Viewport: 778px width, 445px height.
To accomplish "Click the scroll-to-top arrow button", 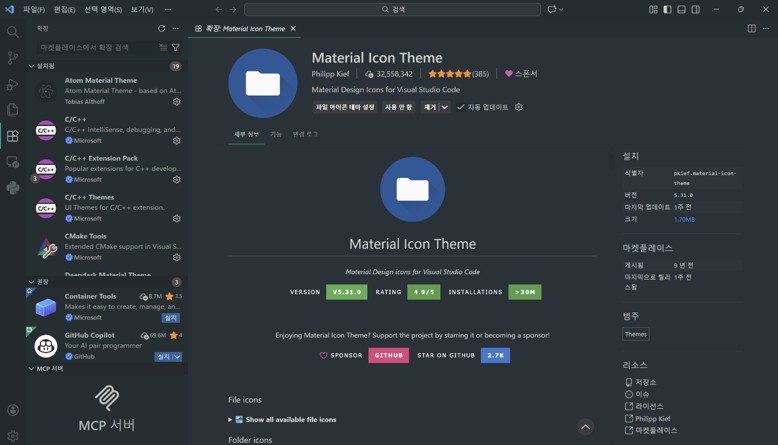I will 585,427.
